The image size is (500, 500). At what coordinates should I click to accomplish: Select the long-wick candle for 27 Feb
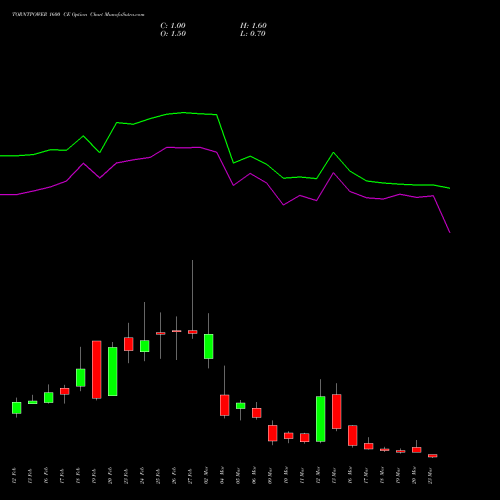[x=193, y=332]
